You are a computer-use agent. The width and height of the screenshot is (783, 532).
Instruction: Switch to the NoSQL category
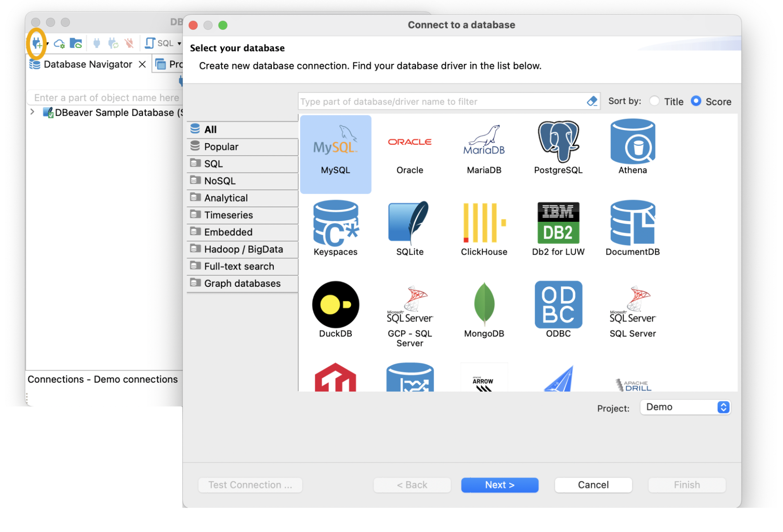[220, 181]
